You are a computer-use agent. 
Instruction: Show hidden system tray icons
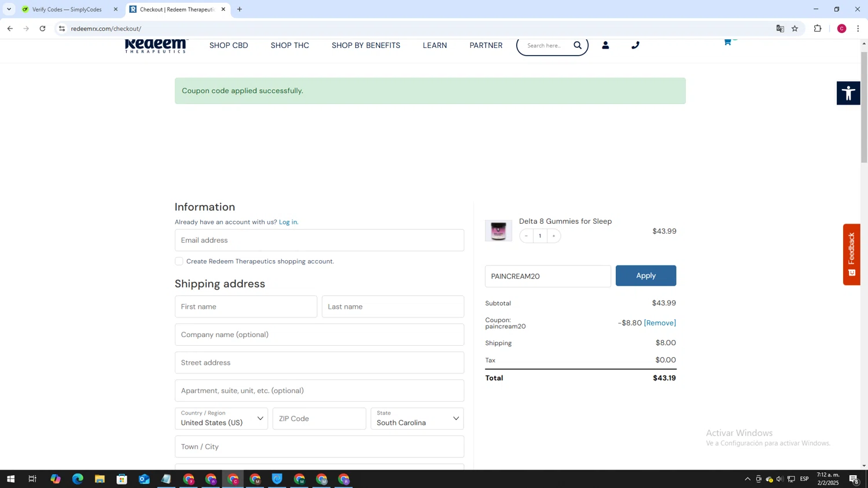tap(747, 479)
